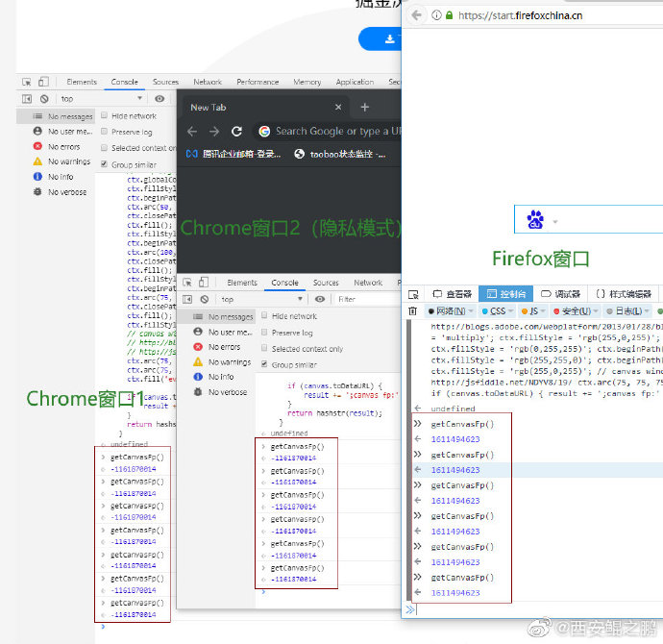This screenshot has height=644, width=663.
Task: Show console sidebar icon in Chrome window 2
Action: click(187, 299)
